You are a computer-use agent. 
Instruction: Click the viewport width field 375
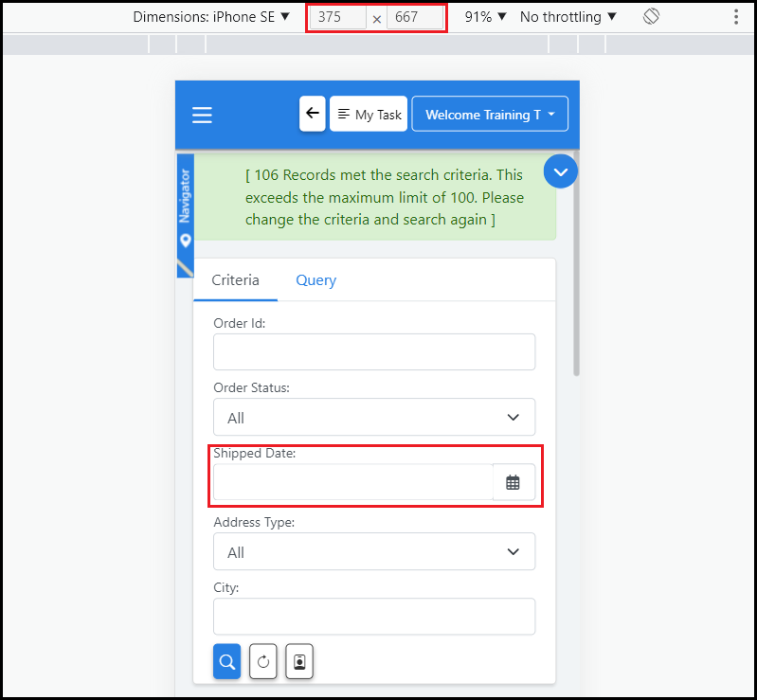(x=337, y=17)
